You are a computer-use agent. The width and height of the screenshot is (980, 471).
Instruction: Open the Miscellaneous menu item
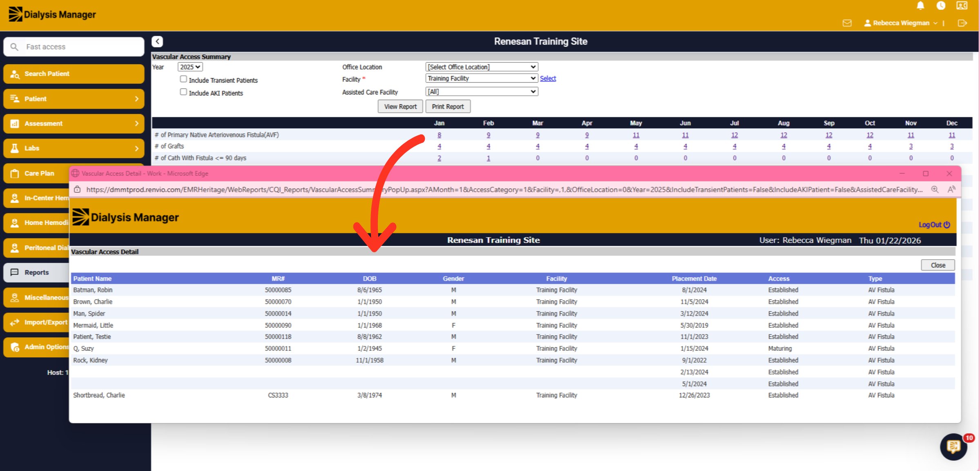point(37,297)
